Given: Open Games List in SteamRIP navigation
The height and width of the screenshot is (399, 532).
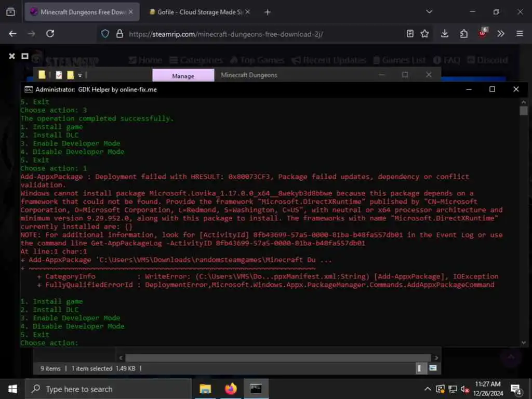Looking at the screenshot, I should point(400,60).
